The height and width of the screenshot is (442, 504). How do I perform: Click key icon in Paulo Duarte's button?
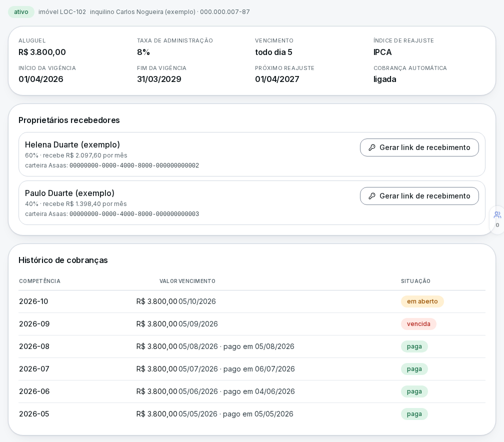click(372, 196)
